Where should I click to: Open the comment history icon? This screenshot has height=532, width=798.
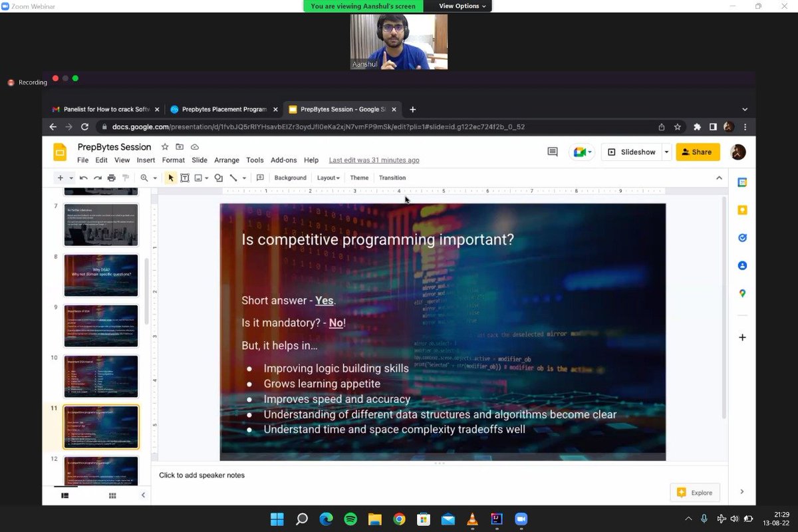coord(553,152)
